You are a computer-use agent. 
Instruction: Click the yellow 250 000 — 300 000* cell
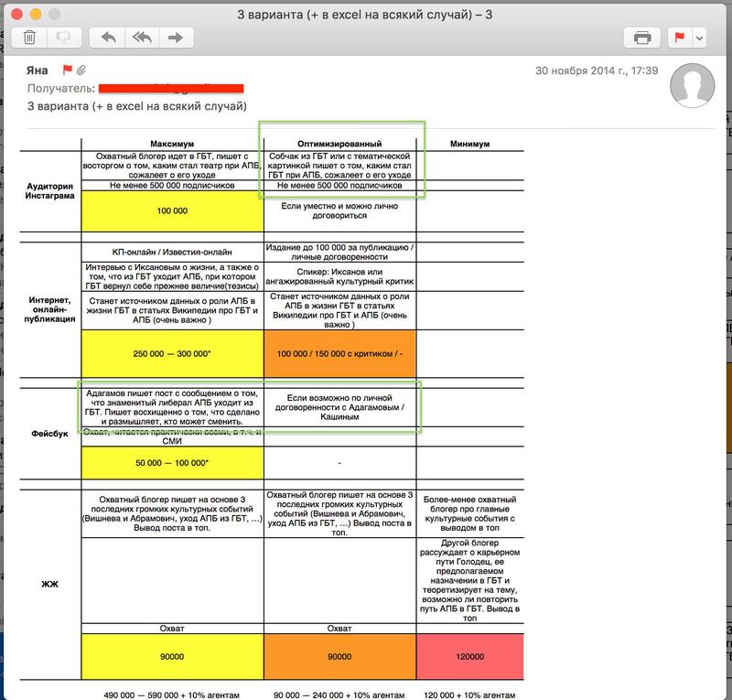click(x=172, y=353)
